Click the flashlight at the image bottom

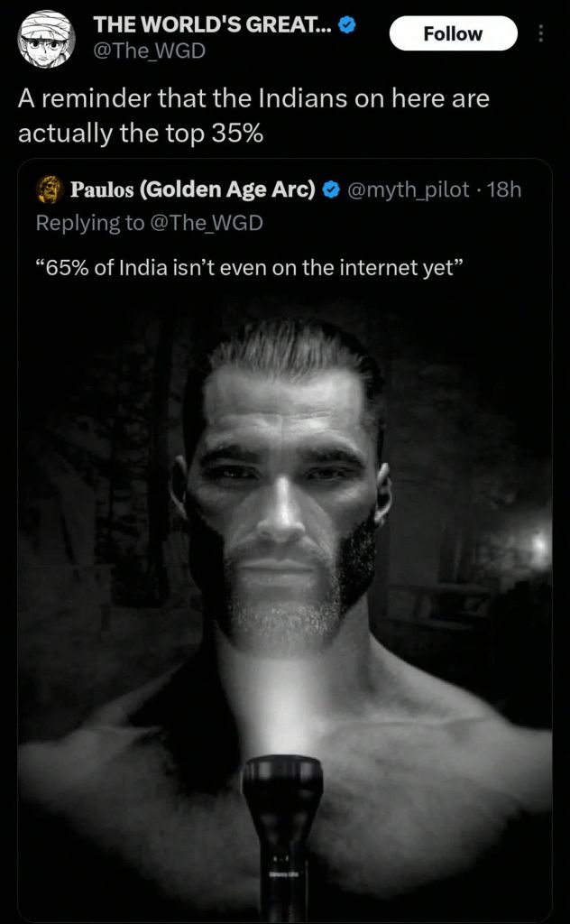click(x=282, y=836)
